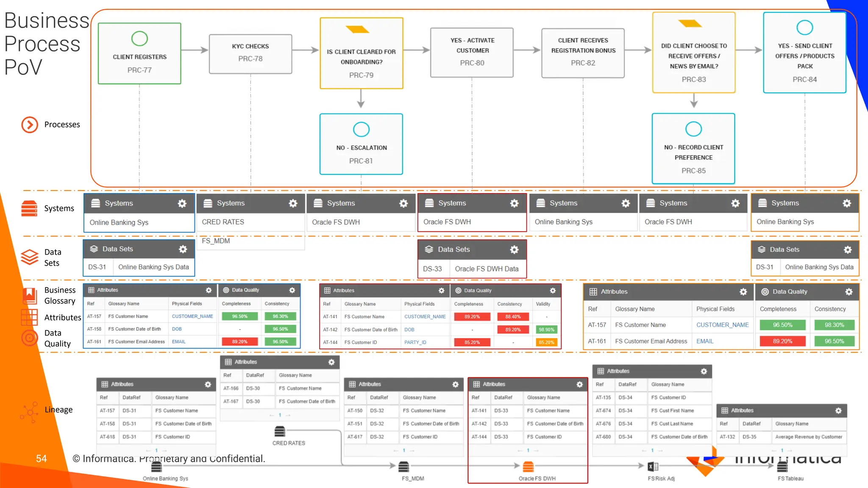Click CRED RATES database icon in lineage

pos(280,432)
